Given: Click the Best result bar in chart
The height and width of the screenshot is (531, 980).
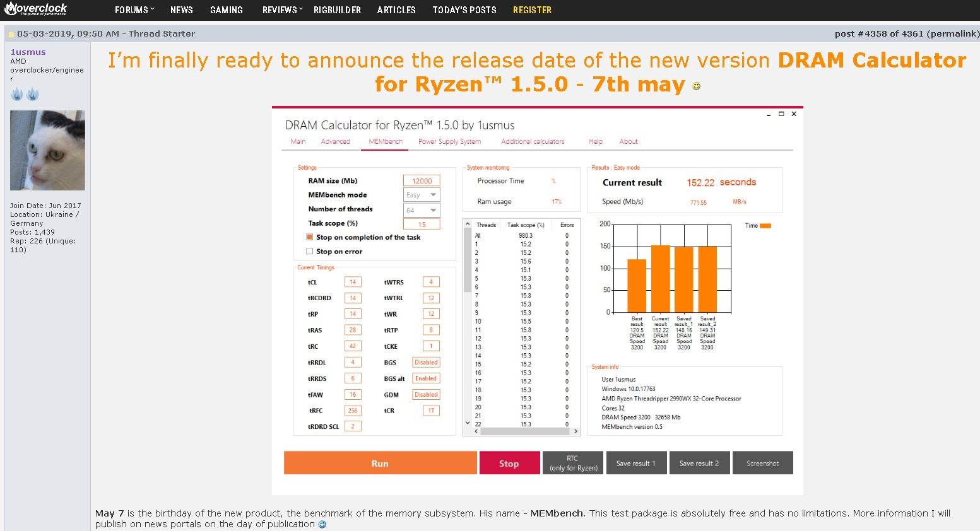Looking at the screenshot, I should click(x=637, y=286).
